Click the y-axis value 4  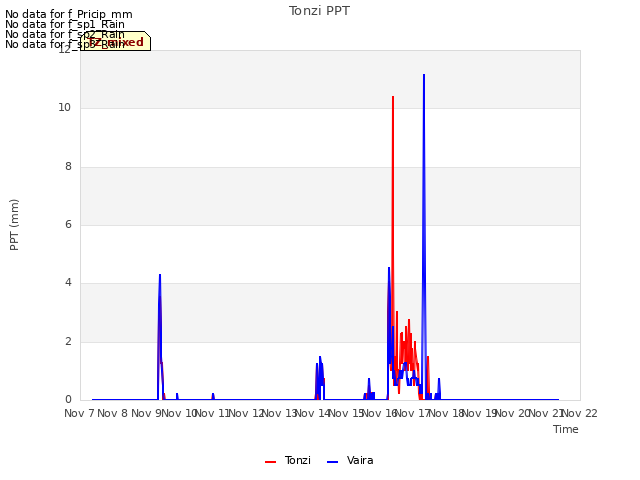coord(68,283)
